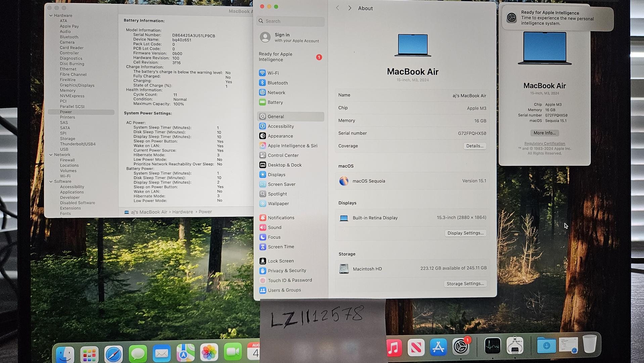This screenshot has width=644, height=363.
Task: Go back in System Settings
Action: pos(337,8)
